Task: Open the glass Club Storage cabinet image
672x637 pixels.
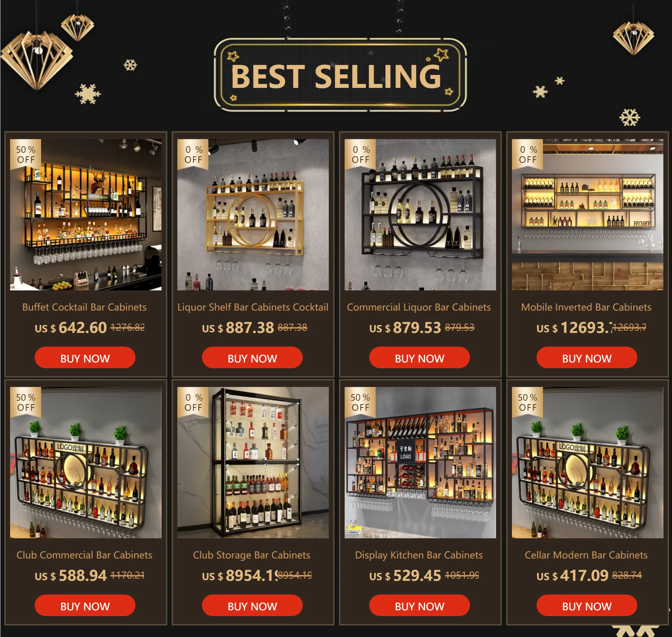Action: coord(253,463)
